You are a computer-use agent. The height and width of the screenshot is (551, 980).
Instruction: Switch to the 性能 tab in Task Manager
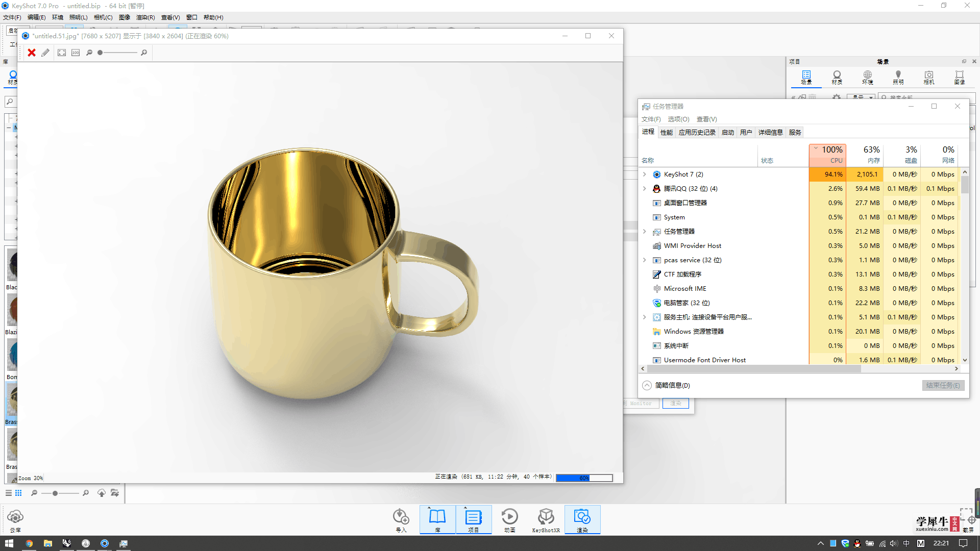tap(667, 133)
